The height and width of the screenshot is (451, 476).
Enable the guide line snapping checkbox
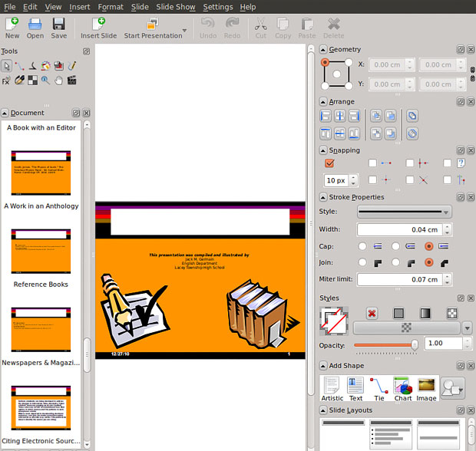(447, 180)
